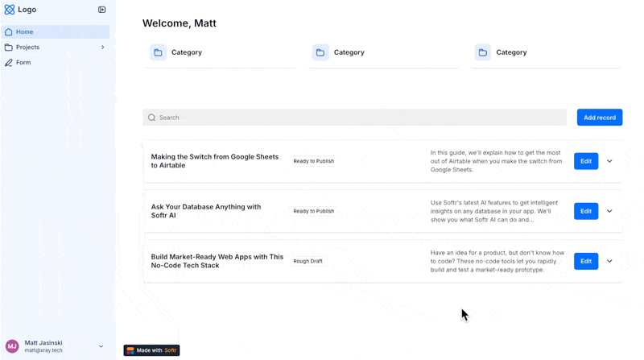This screenshot has height=360, width=644.
Task: Open Form in the sidebar
Action: [x=56, y=63]
